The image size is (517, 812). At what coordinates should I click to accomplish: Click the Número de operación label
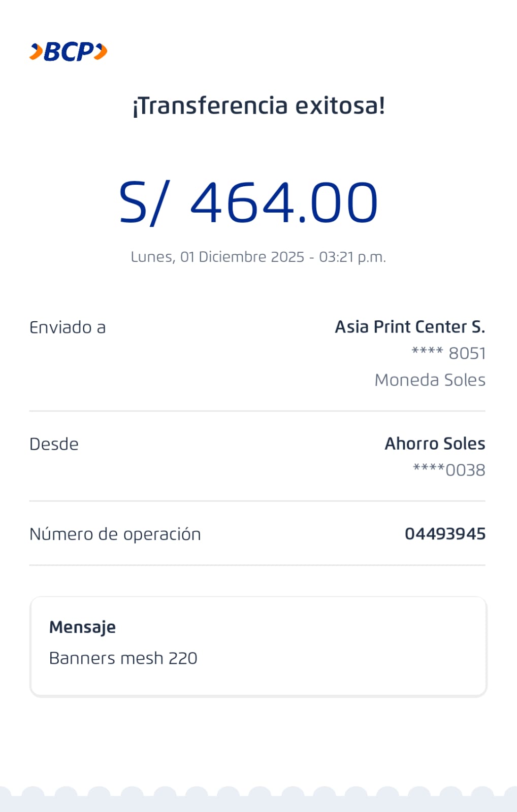(x=115, y=534)
